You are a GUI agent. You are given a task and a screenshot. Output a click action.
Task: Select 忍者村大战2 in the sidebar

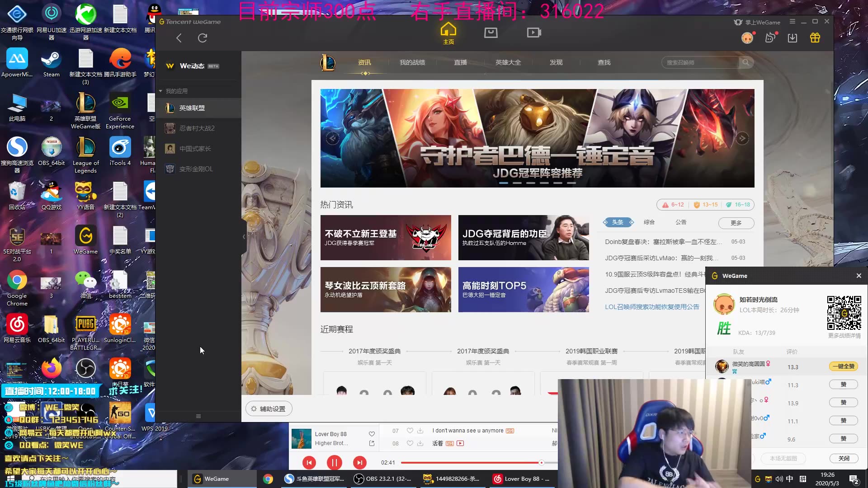[198, 128]
